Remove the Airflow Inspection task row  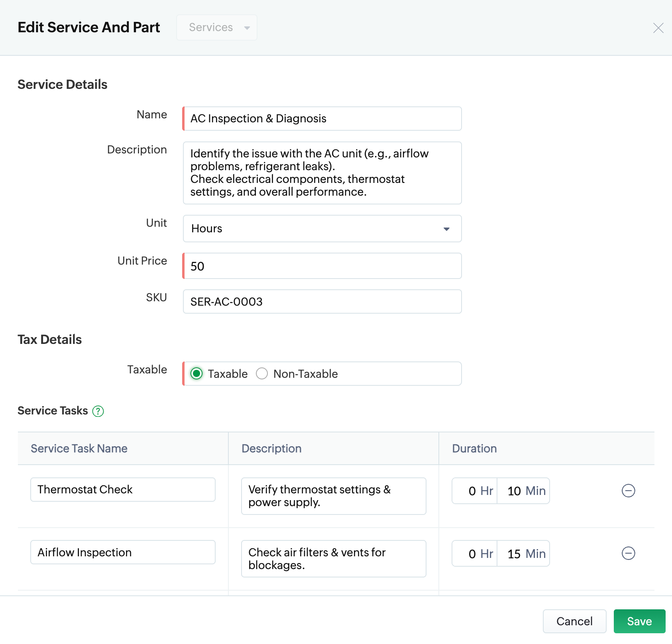[628, 553]
